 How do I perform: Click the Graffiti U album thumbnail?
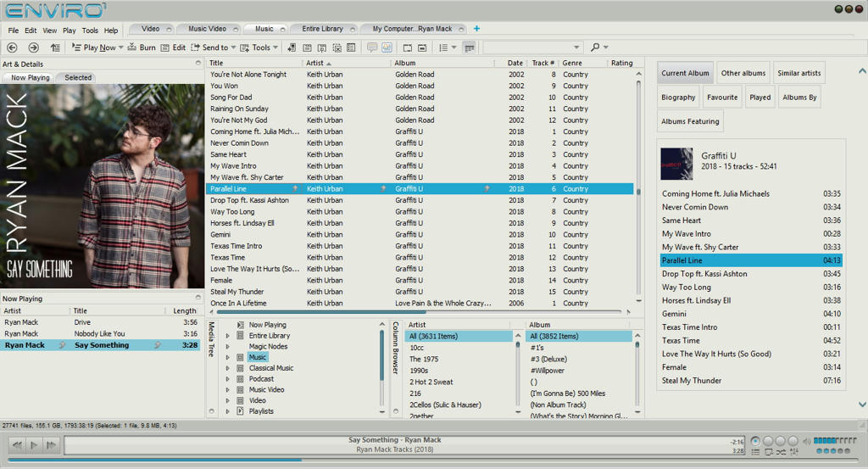(x=676, y=164)
